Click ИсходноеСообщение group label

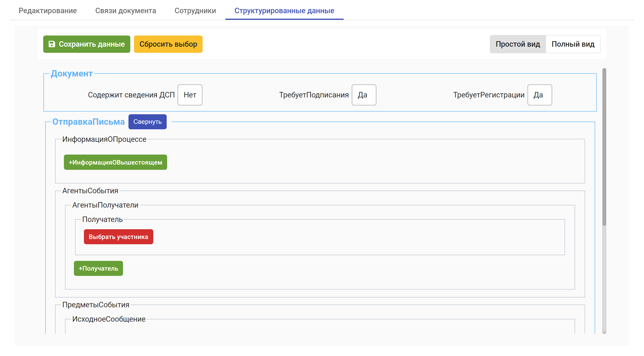click(109, 319)
